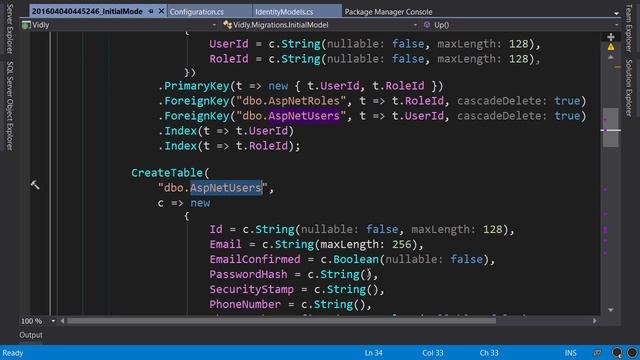Click the CreateTable method call
Screen dimensions: 640x360
(x=167, y=173)
